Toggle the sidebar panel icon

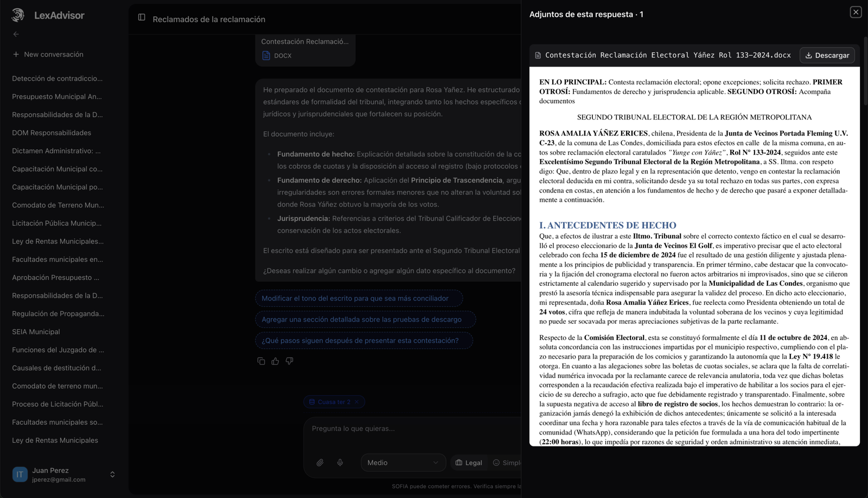click(142, 17)
